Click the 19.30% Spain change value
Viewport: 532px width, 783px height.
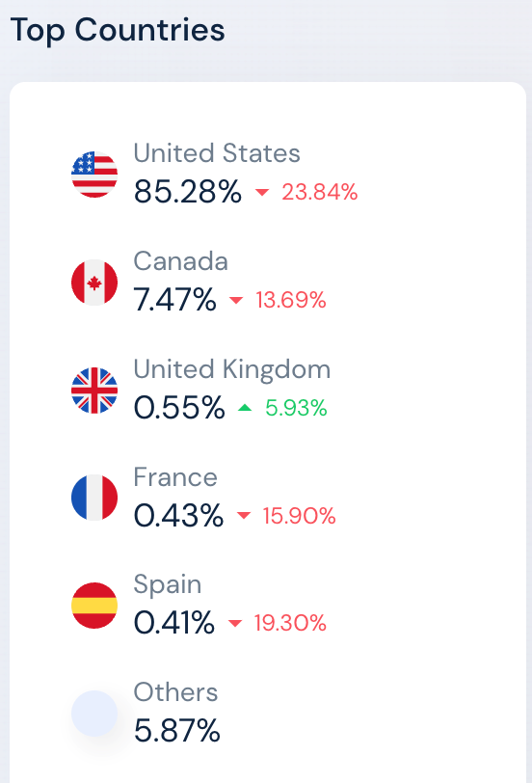290,623
